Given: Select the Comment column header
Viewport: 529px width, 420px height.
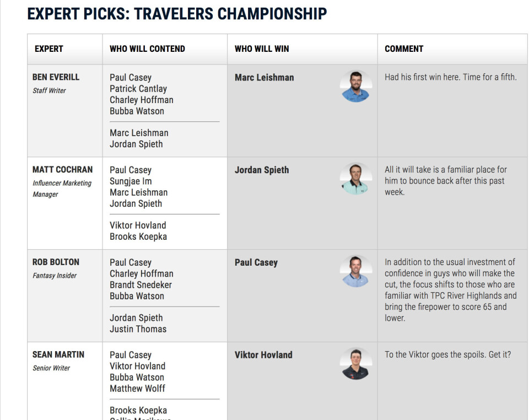Looking at the screenshot, I should click(x=404, y=49).
